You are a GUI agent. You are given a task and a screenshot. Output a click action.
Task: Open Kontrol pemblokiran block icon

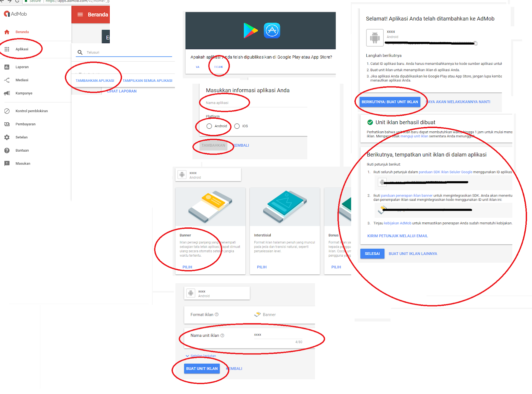[x=7, y=111]
